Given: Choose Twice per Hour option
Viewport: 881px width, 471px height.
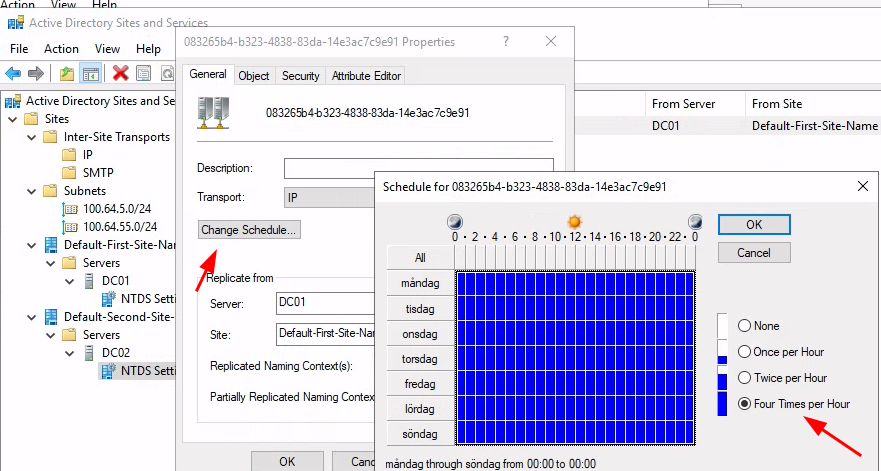Looking at the screenshot, I should (744, 378).
